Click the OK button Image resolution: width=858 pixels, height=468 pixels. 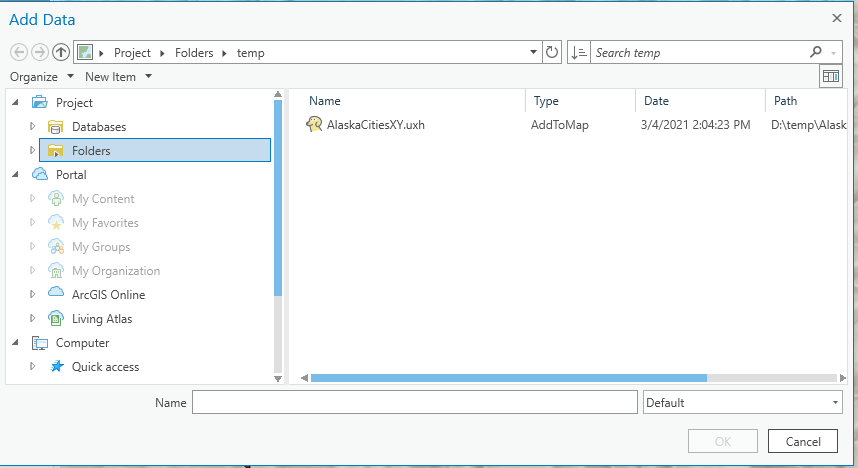[x=723, y=441]
